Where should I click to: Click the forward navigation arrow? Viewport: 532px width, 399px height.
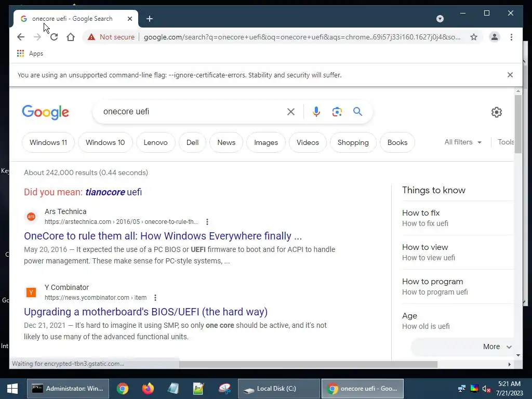(x=37, y=37)
